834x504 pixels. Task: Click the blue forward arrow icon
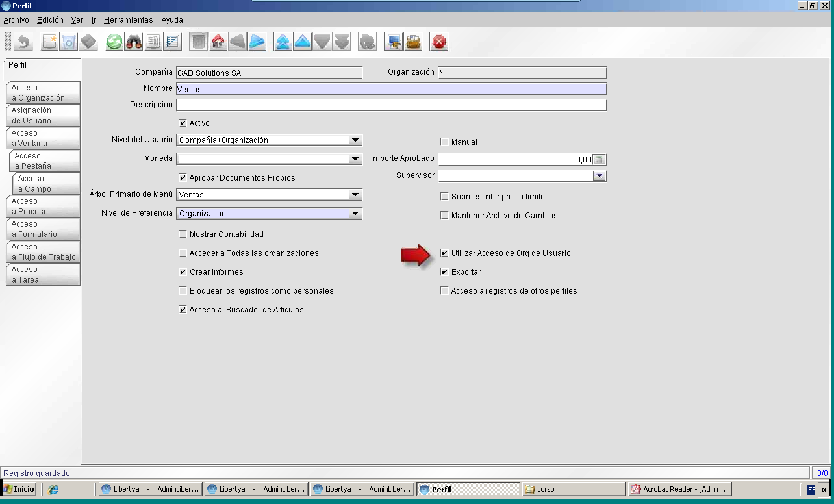257,42
